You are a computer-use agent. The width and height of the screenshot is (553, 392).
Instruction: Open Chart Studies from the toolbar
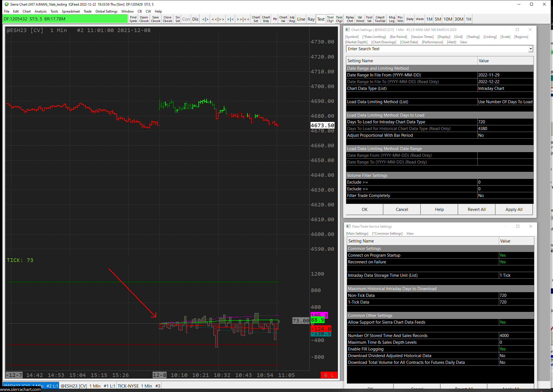[x=266, y=19]
